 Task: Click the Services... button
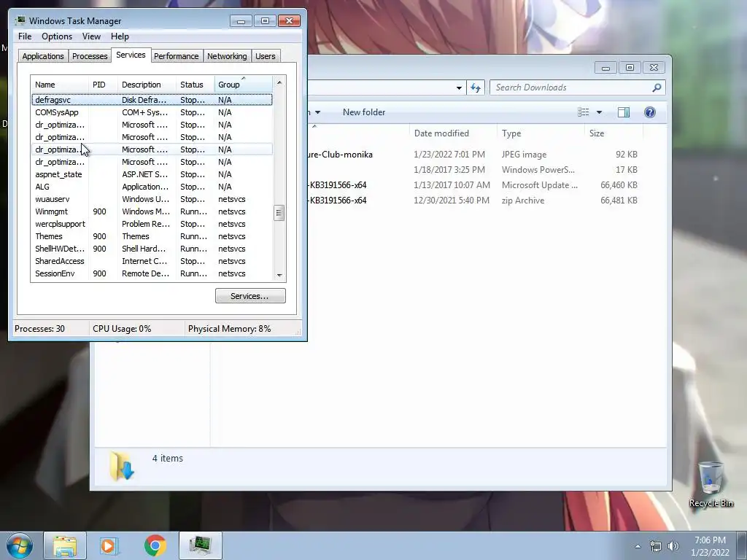(250, 296)
